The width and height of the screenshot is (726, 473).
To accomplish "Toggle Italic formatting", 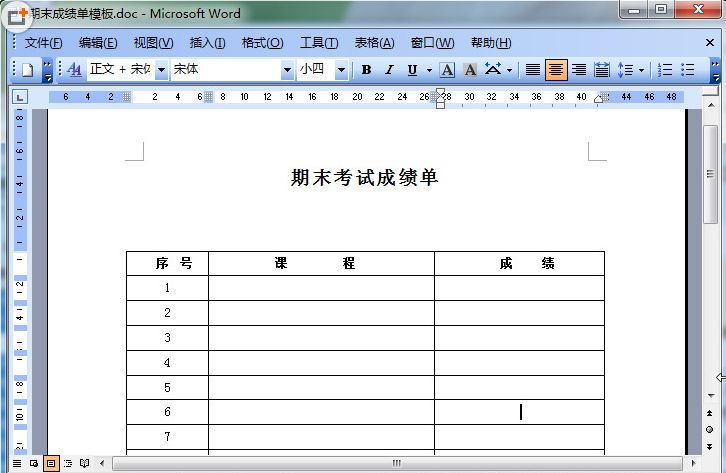I will (x=389, y=70).
